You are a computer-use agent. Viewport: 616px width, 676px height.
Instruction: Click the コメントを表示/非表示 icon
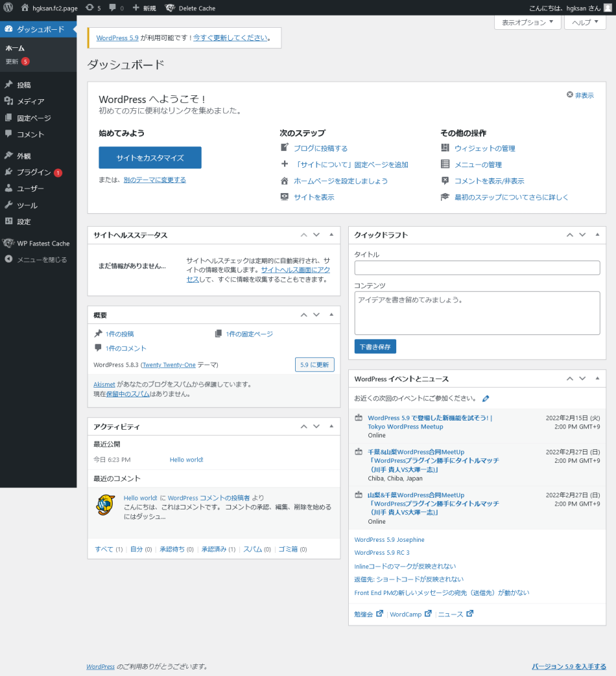(445, 181)
